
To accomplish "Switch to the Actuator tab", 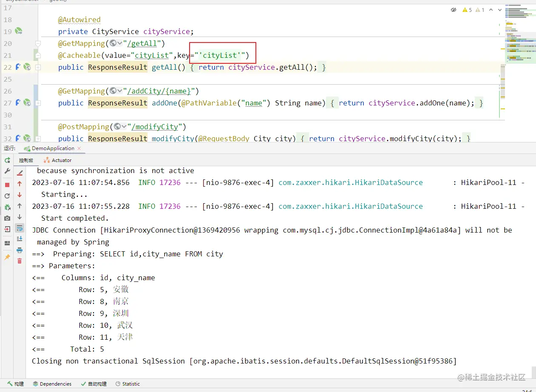I will pos(57,160).
